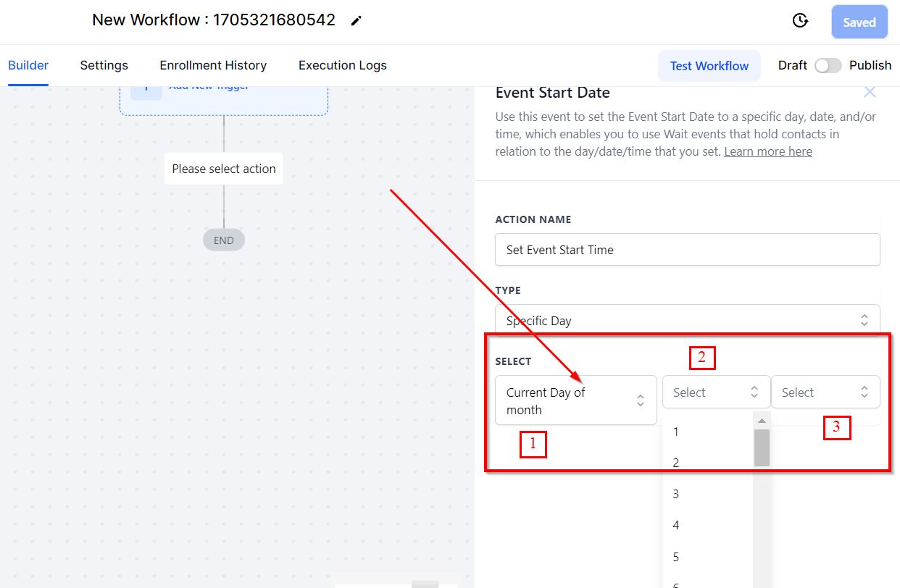Click the END node in workflow
The image size is (900, 588).
(x=224, y=240)
